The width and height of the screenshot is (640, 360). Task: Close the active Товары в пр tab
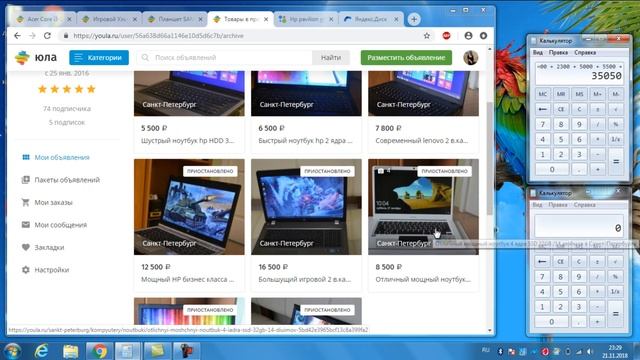pos(266,19)
